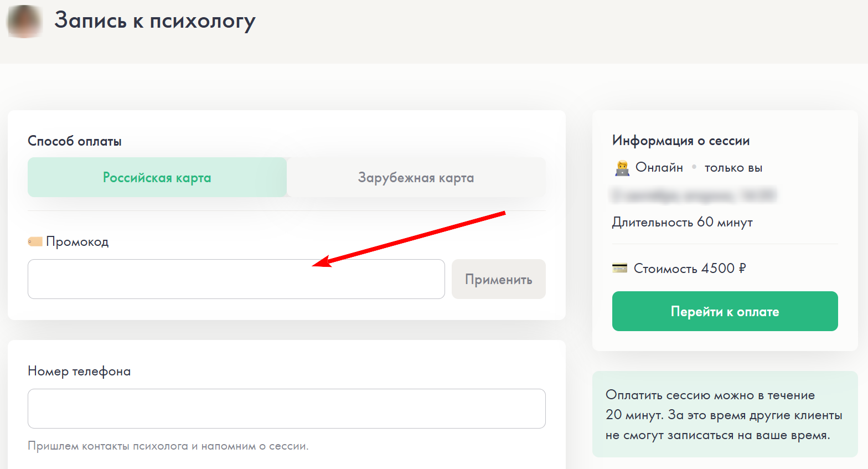Switch to the Зарубежная карта tab
Screen dimensions: 868x469
tap(416, 178)
